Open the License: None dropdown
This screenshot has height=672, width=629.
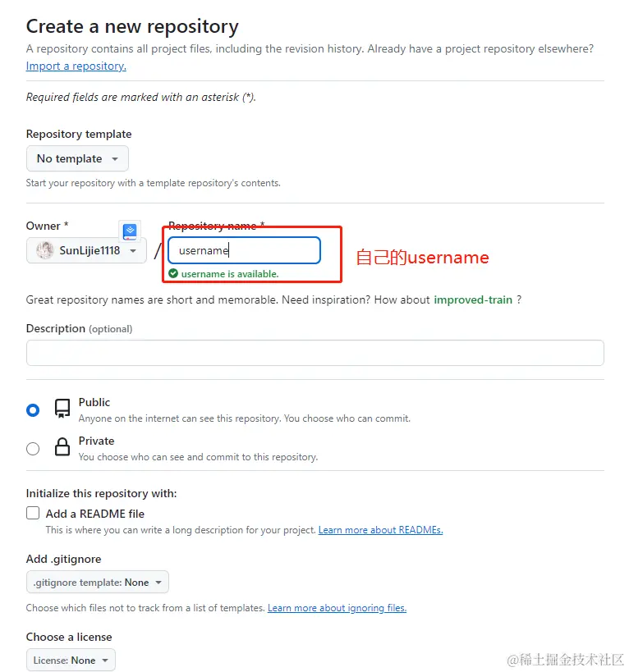pyautogui.click(x=71, y=660)
